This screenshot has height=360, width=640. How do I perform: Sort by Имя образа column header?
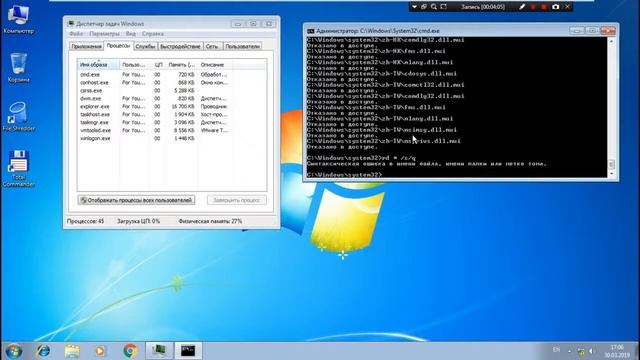[x=98, y=64]
